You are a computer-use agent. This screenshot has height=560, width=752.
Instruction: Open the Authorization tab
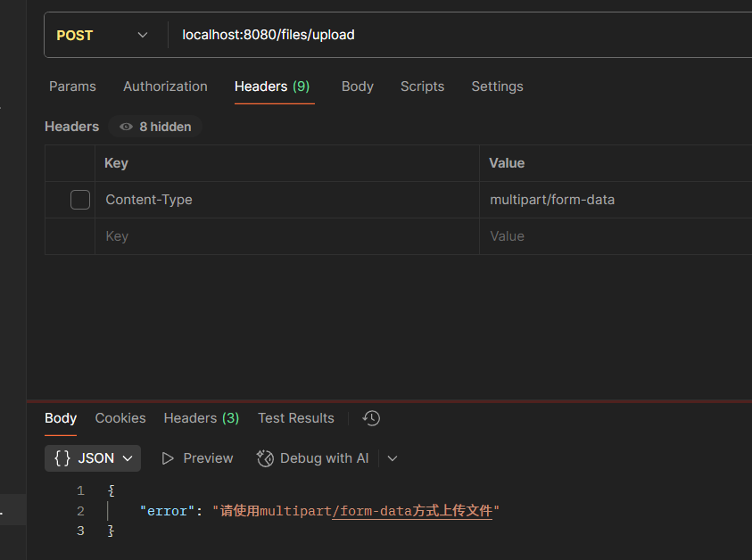tap(165, 86)
